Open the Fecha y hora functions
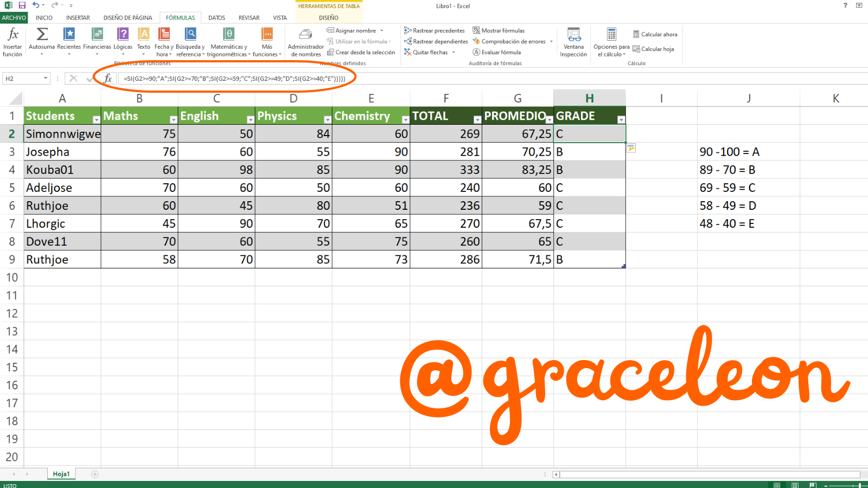 click(164, 42)
